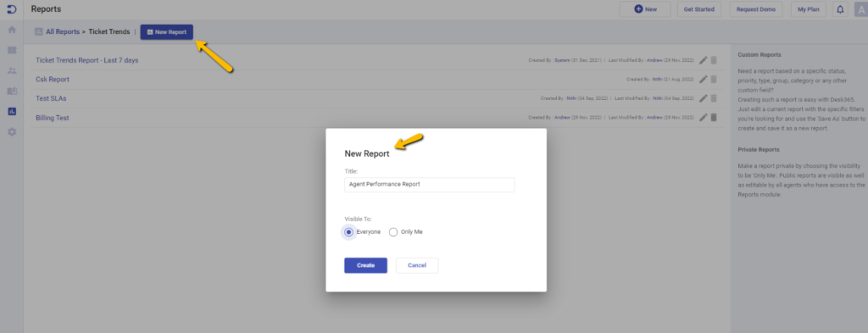
Task: Open Get Started
Action: [x=698, y=9]
